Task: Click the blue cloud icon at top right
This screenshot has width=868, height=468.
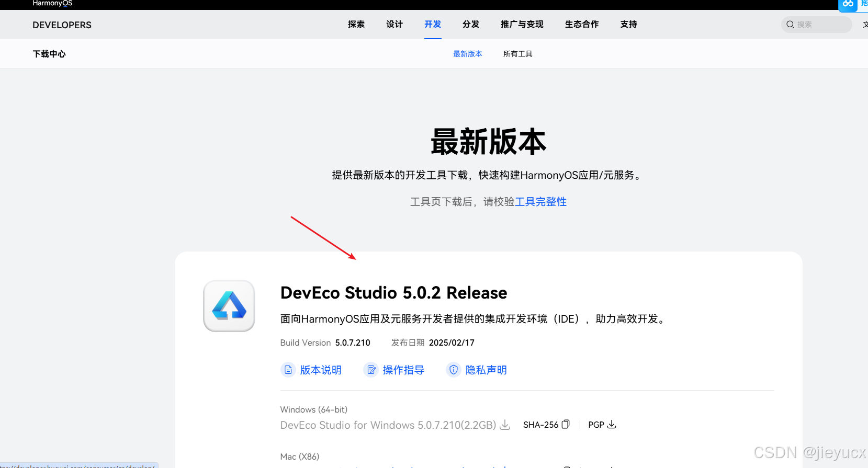Action: point(848,5)
